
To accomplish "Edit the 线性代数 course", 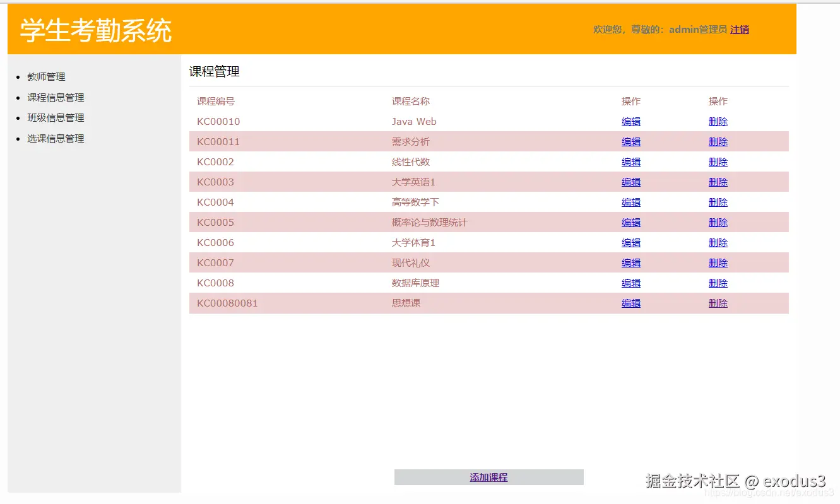I will [x=631, y=162].
